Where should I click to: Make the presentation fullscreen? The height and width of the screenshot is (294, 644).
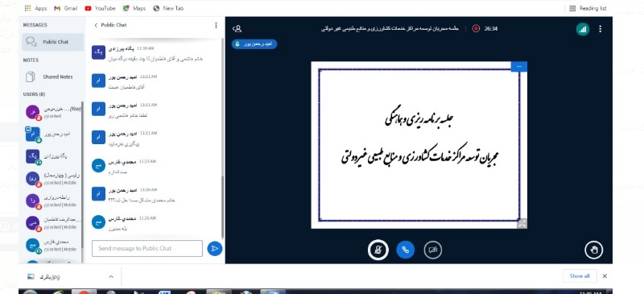click(x=522, y=224)
